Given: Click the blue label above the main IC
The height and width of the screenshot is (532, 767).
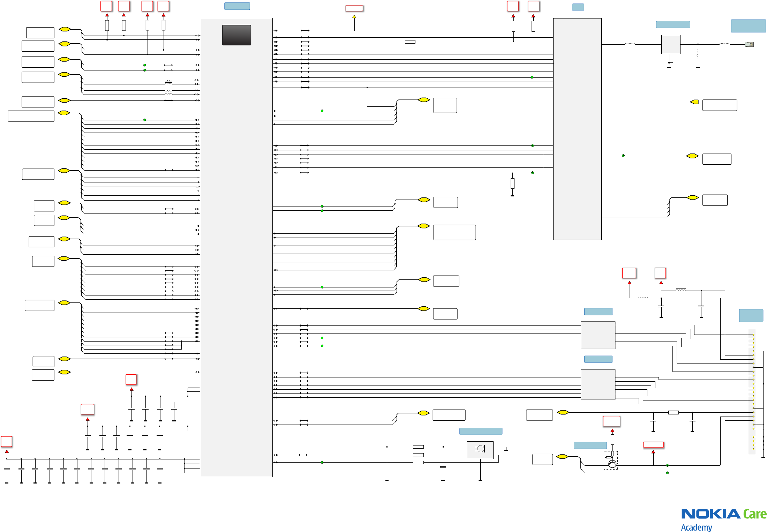Looking at the screenshot, I should point(237,6).
